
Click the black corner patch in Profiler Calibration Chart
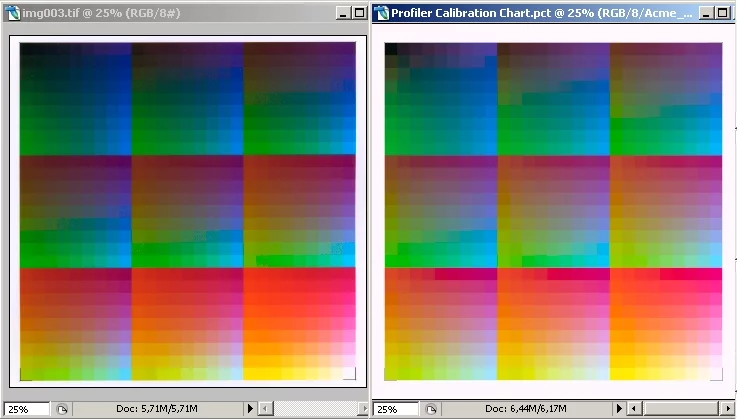click(x=391, y=49)
